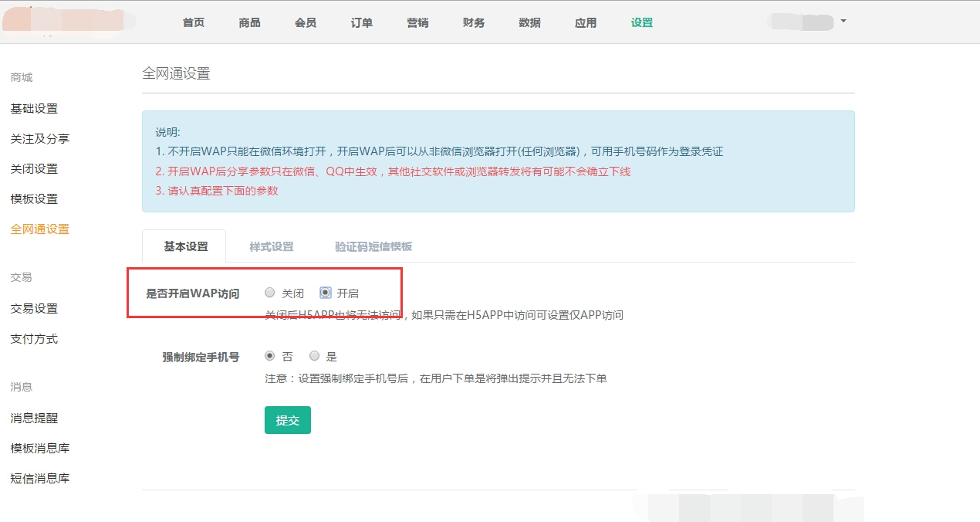The width and height of the screenshot is (980, 522).
Task: Open the 订单 top menu
Action: coord(362,22)
